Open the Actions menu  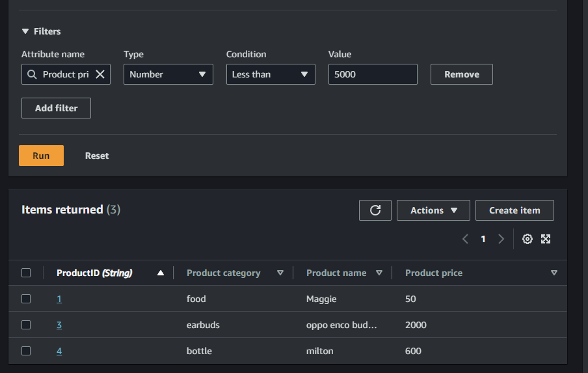[433, 210]
